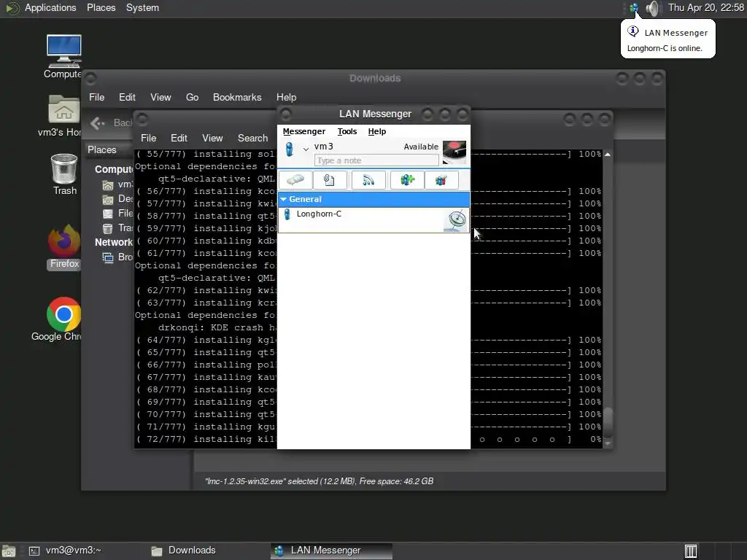Click the send file paperclip icon
The image size is (747, 560).
coord(329,180)
